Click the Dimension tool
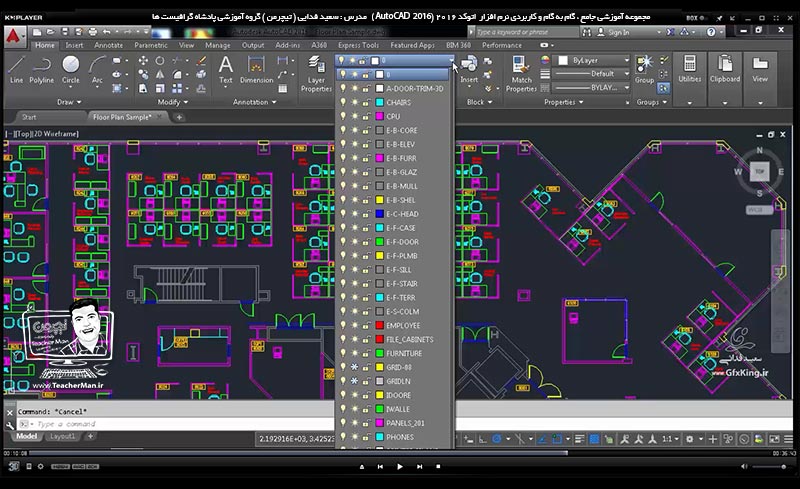The height and width of the screenshot is (489, 800). click(x=256, y=70)
